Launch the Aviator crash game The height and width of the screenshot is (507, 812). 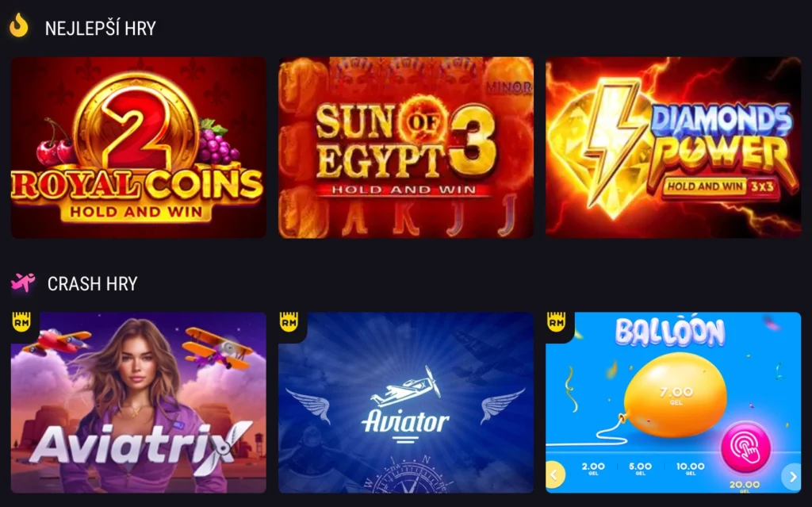pyautogui.click(x=406, y=402)
